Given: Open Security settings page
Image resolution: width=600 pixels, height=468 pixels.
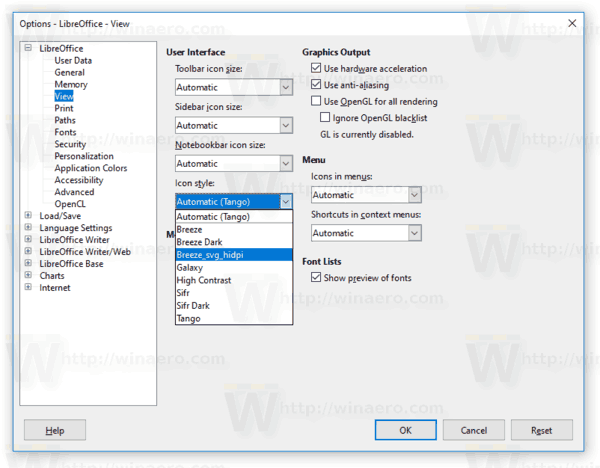Looking at the screenshot, I should (70, 144).
